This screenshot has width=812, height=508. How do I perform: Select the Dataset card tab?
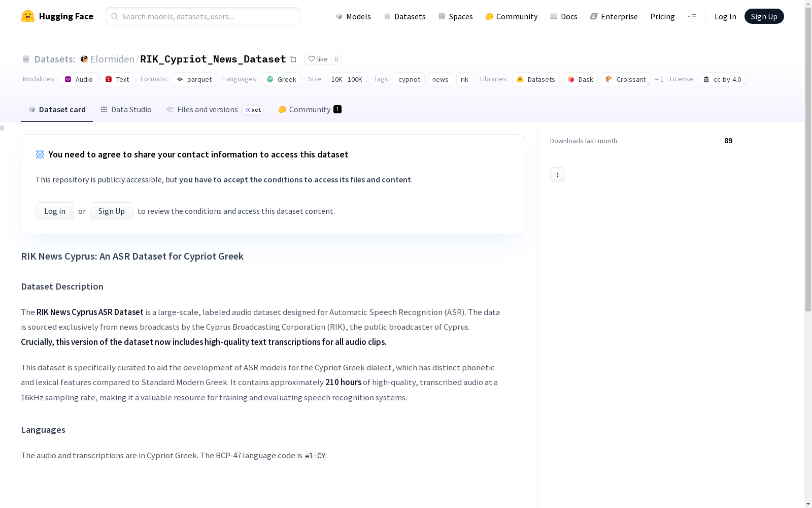coord(57,110)
